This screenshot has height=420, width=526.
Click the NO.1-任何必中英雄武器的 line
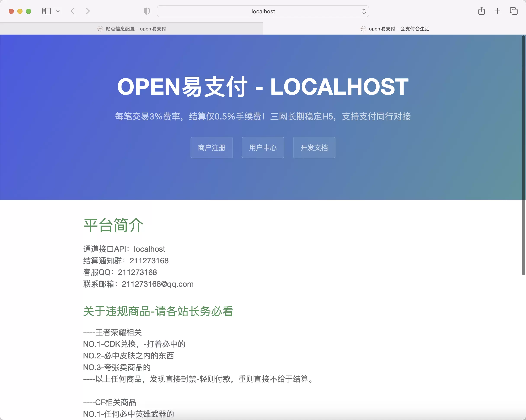point(128,414)
